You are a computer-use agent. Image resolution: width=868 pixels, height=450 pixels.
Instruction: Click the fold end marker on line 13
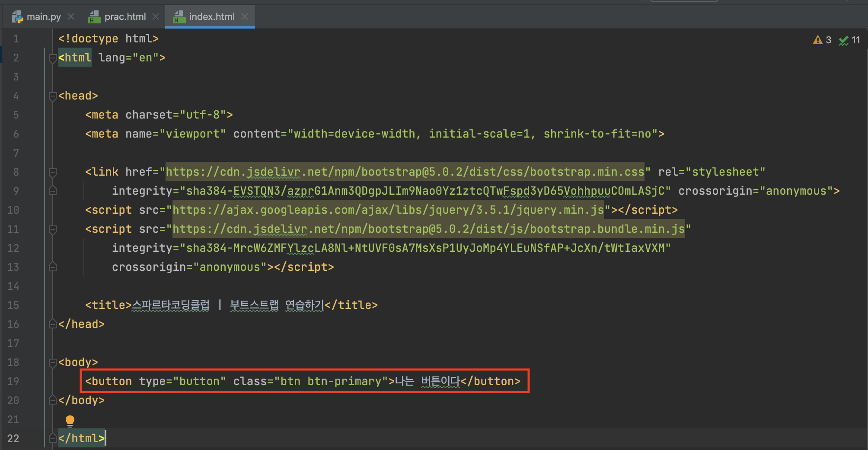pos(53,267)
